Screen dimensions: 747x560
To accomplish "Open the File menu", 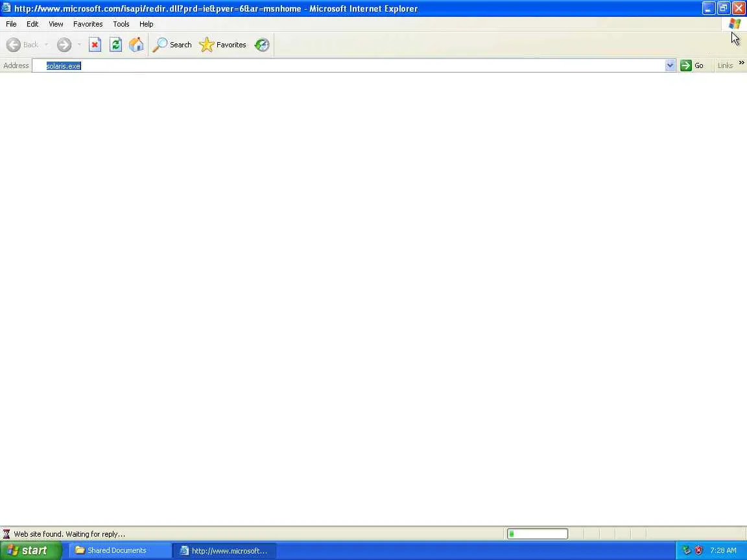I will (x=11, y=24).
